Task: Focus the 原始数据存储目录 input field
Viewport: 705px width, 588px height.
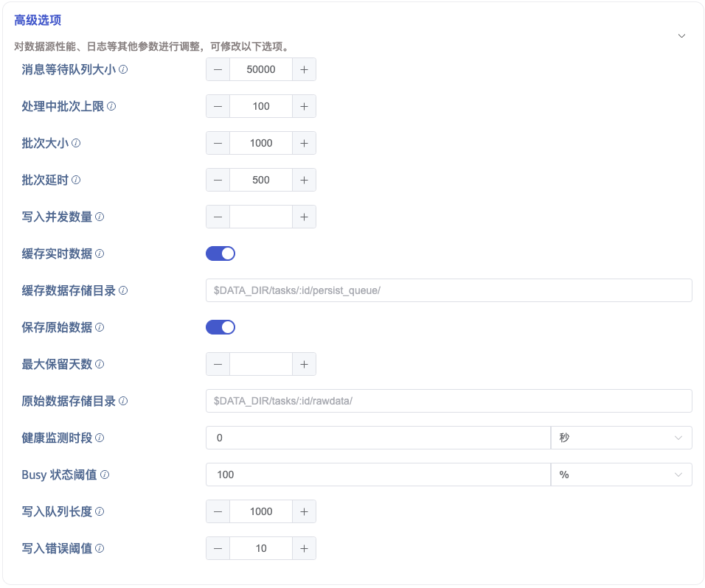Action: 448,401
